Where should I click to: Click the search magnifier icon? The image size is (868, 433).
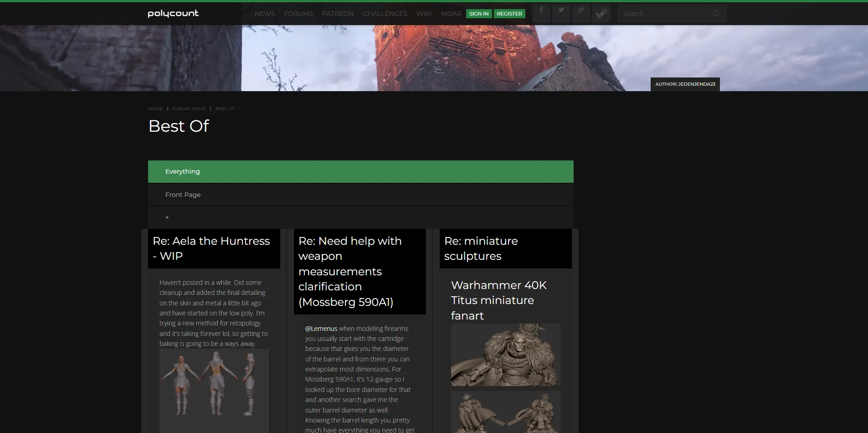click(x=715, y=14)
